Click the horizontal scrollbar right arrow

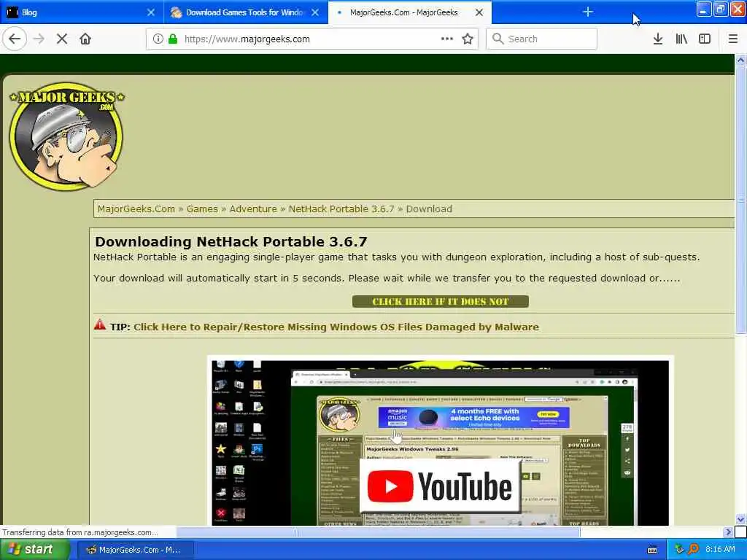[x=727, y=532]
